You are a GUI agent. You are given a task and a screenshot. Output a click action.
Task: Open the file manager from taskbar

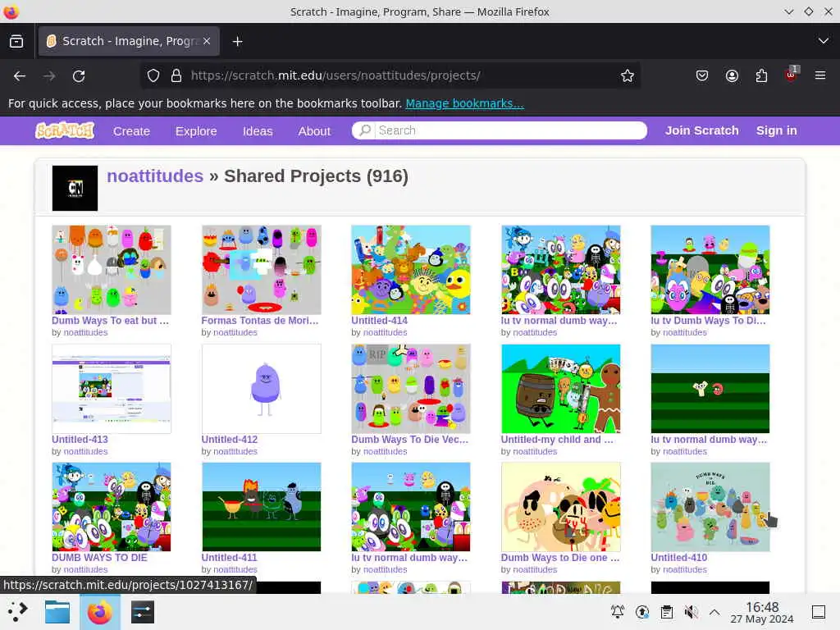[x=57, y=612]
